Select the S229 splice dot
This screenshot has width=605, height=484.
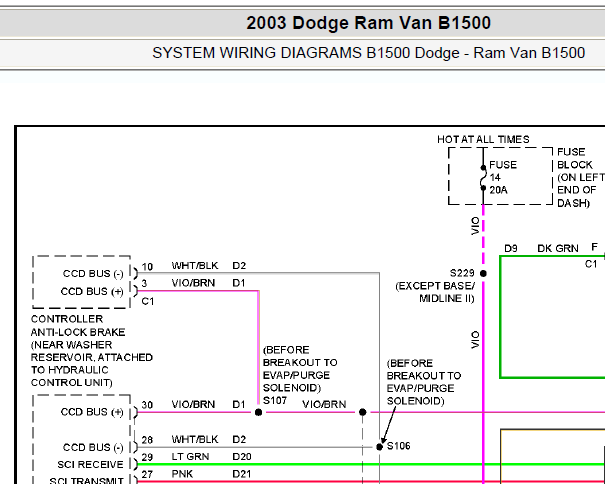pyautogui.click(x=483, y=273)
